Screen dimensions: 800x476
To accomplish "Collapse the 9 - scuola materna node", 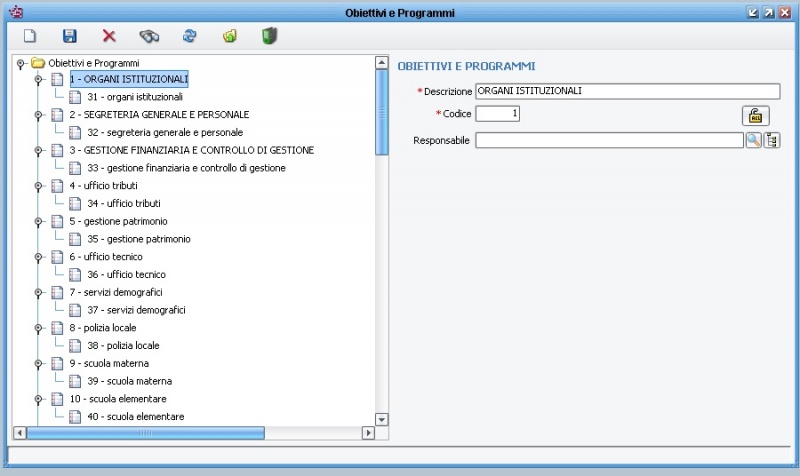I will pos(38,364).
